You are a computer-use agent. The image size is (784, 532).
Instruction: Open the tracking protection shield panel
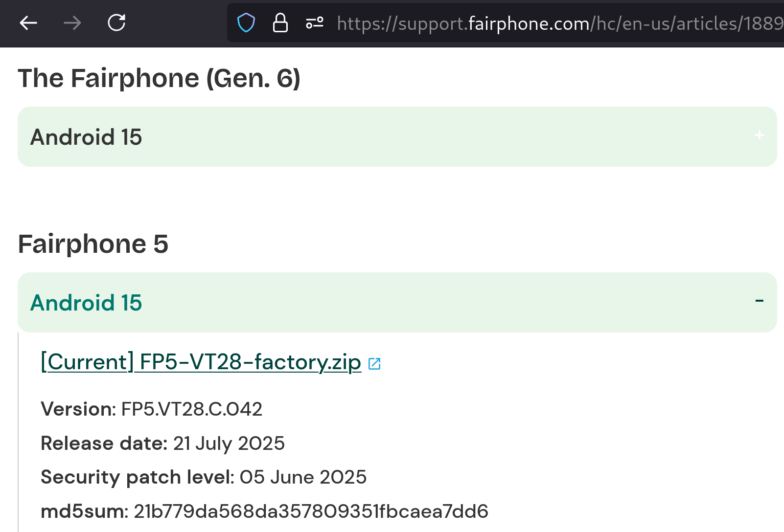click(x=246, y=23)
